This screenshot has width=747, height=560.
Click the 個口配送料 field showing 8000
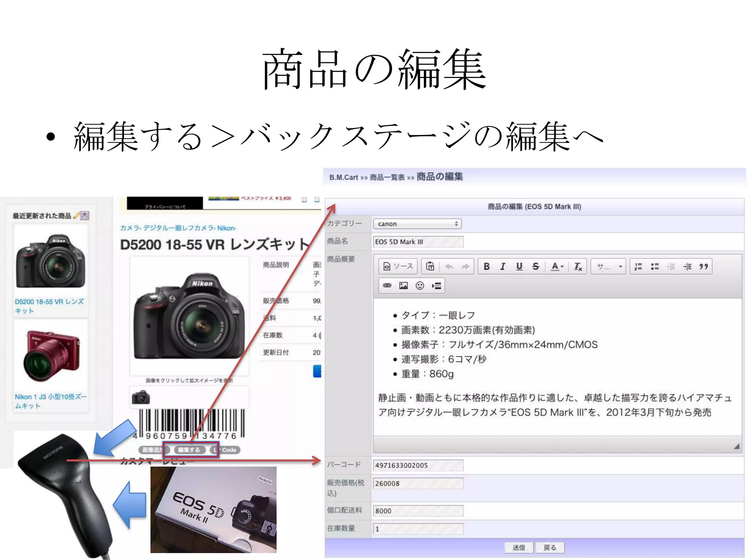point(418,511)
